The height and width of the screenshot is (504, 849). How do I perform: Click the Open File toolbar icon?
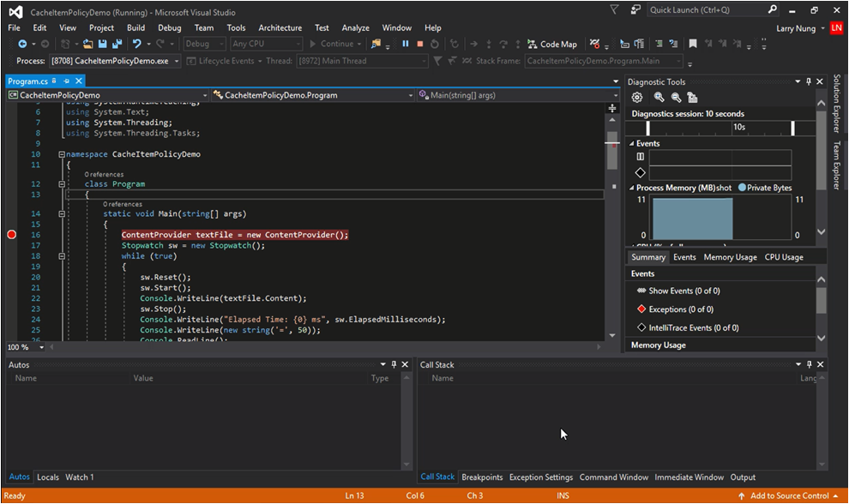click(88, 44)
